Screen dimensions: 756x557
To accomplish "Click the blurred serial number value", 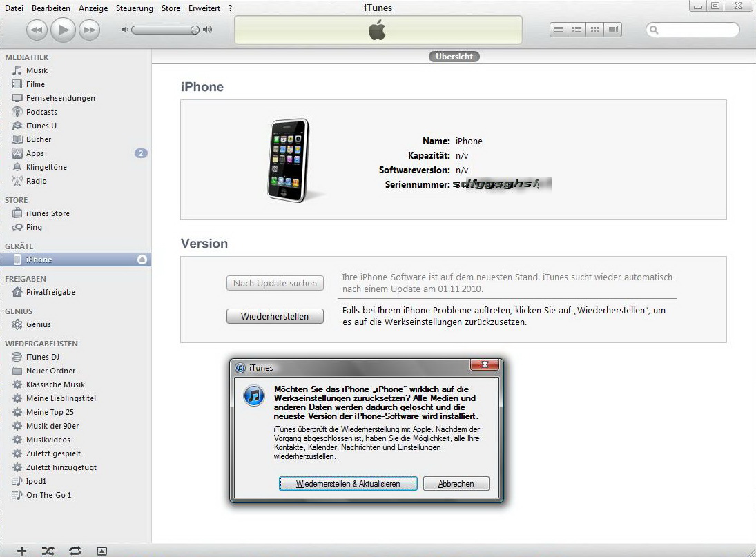I will [x=502, y=184].
